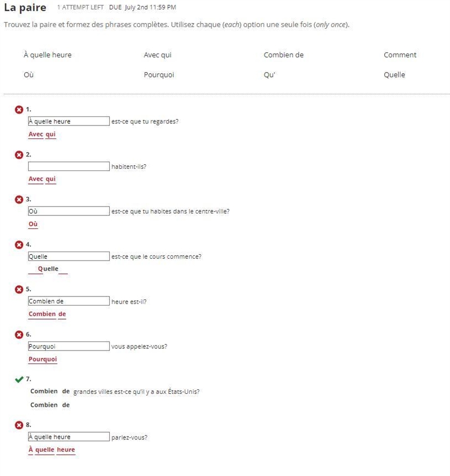The width and height of the screenshot is (450, 476).
Task: Select the 'Pourquoi' word bank option
Action: pos(159,75)
